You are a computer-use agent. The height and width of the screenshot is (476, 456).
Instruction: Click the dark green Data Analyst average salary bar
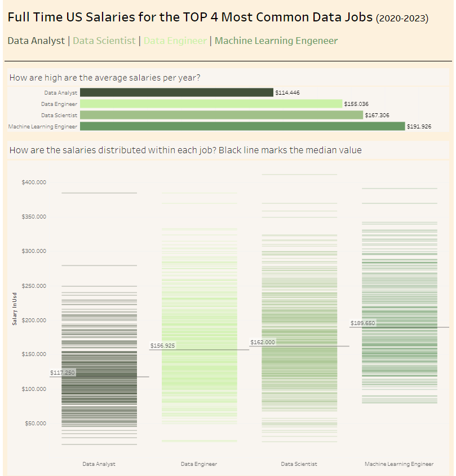point(176,92)
